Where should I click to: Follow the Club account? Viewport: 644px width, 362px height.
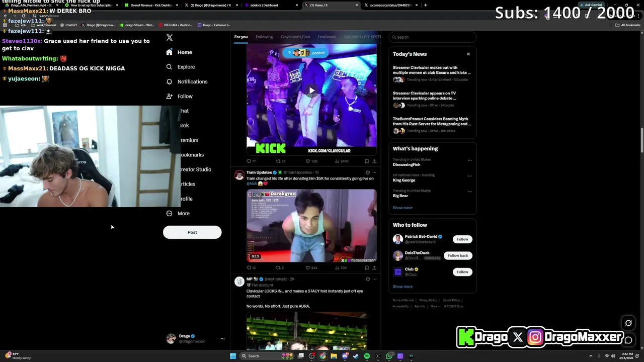[462, 272]
